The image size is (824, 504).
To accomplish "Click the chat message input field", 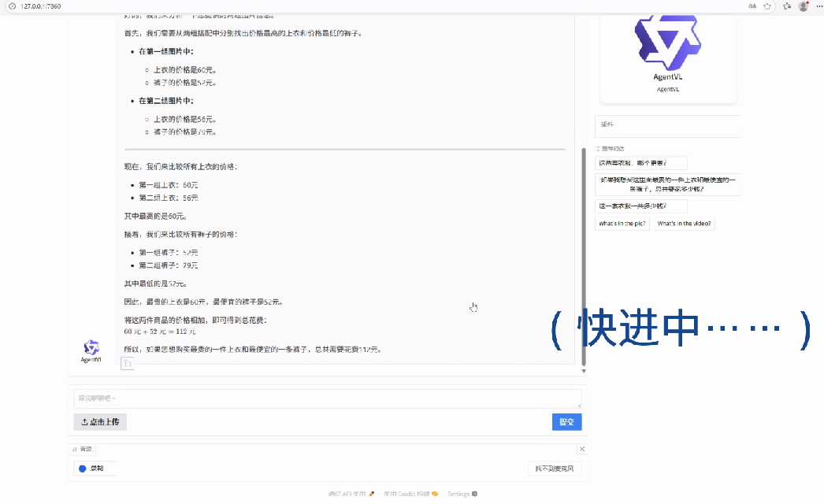I will 327,398.
